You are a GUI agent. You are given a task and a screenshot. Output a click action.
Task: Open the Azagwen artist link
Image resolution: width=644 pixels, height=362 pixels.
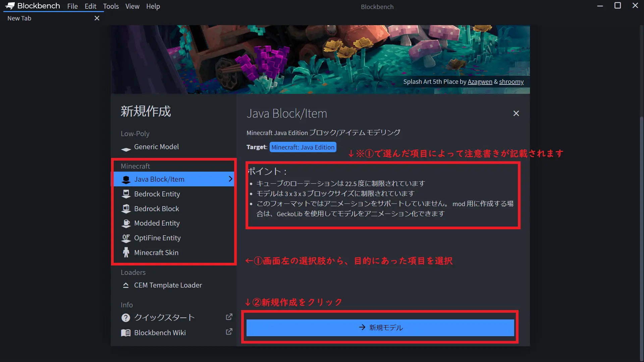pos(480,82)
